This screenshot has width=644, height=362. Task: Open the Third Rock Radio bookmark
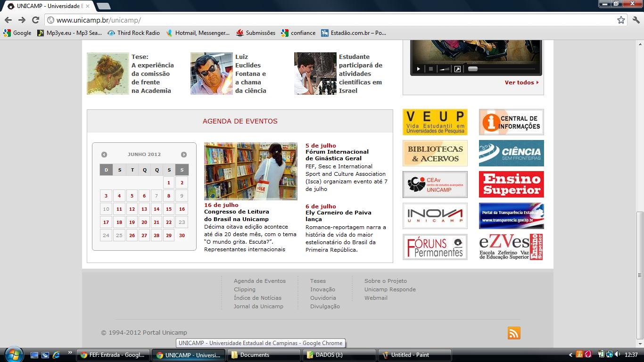pos(134,33)
